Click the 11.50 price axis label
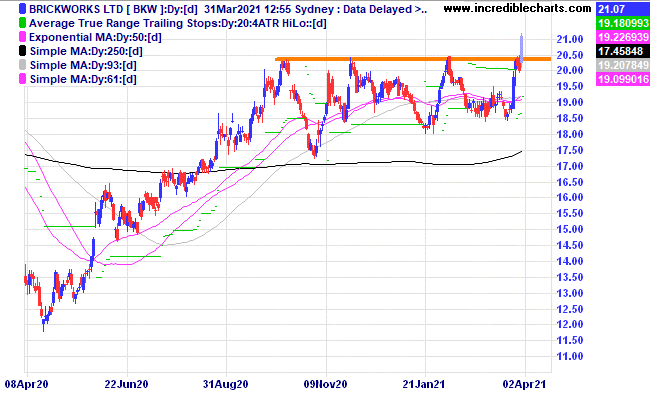This screenshot has height=395, width=651. (x=570, y=340)
